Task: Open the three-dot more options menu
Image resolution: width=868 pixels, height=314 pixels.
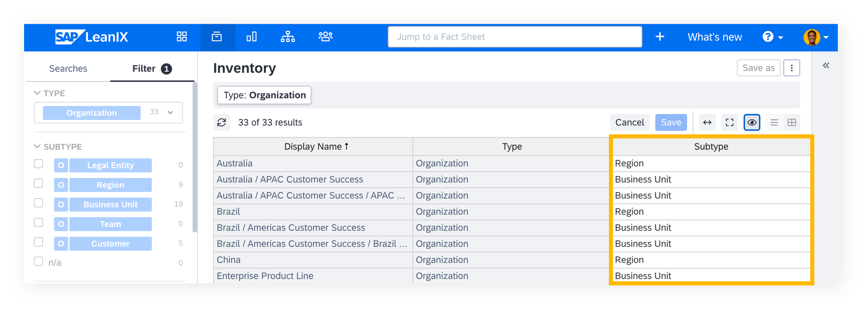Action: (x=791, y=68)
